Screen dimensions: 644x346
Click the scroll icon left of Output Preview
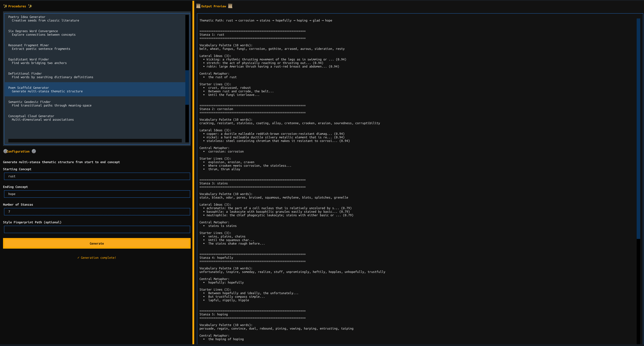pos(198,6)
